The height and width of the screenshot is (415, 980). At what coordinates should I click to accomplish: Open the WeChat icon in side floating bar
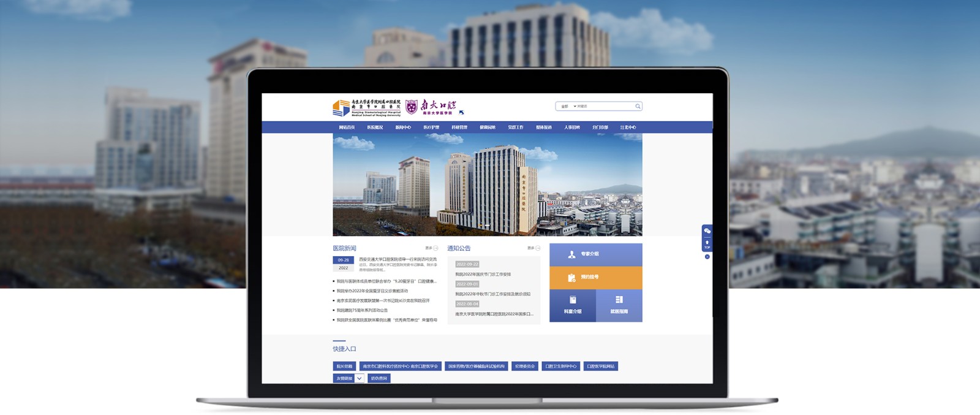(x=707, y=231)
